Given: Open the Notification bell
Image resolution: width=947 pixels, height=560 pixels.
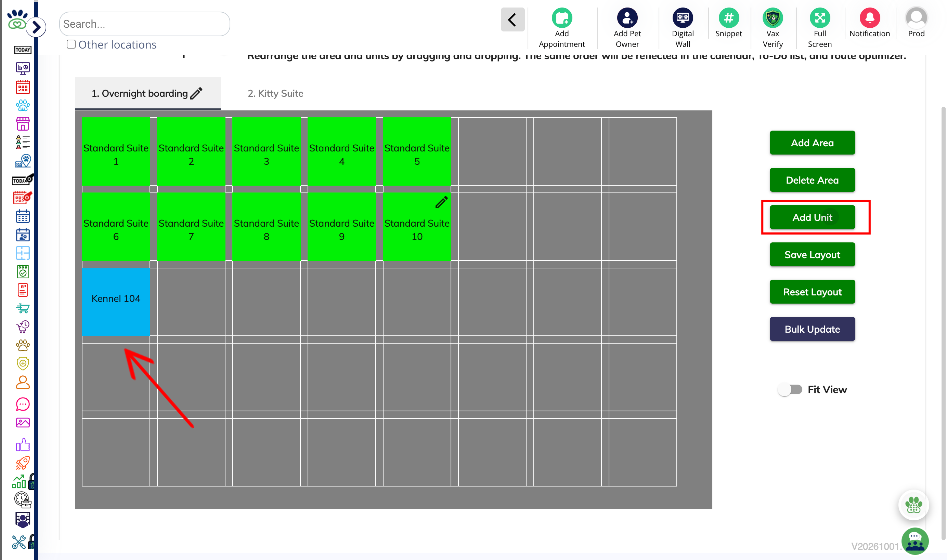Looking at the screenshot, I should point(869,18).
